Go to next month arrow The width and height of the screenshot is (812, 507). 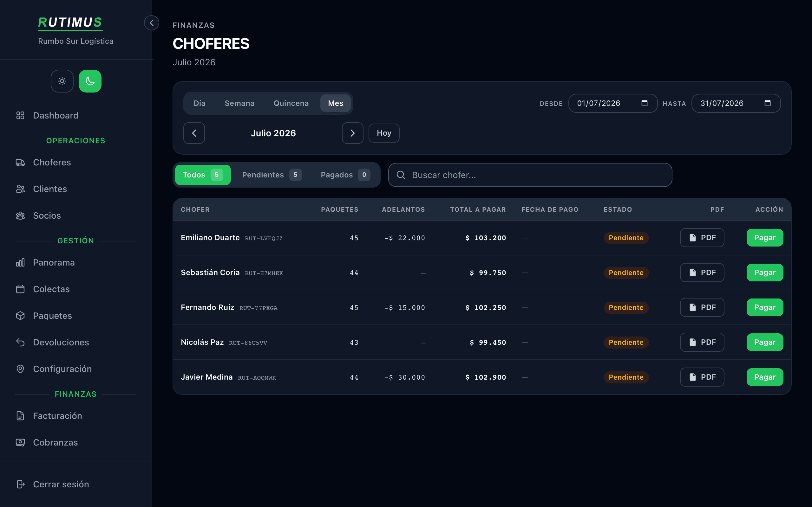click(x=352, y=133)
